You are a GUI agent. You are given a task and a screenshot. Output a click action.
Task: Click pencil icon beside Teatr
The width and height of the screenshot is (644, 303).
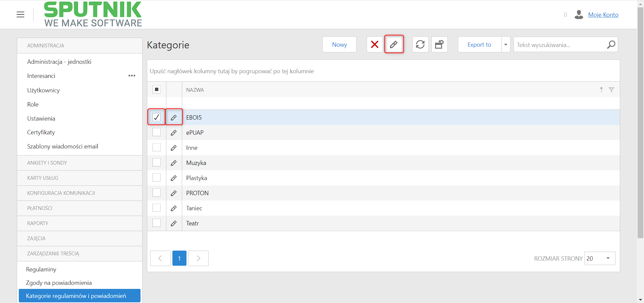174,223
